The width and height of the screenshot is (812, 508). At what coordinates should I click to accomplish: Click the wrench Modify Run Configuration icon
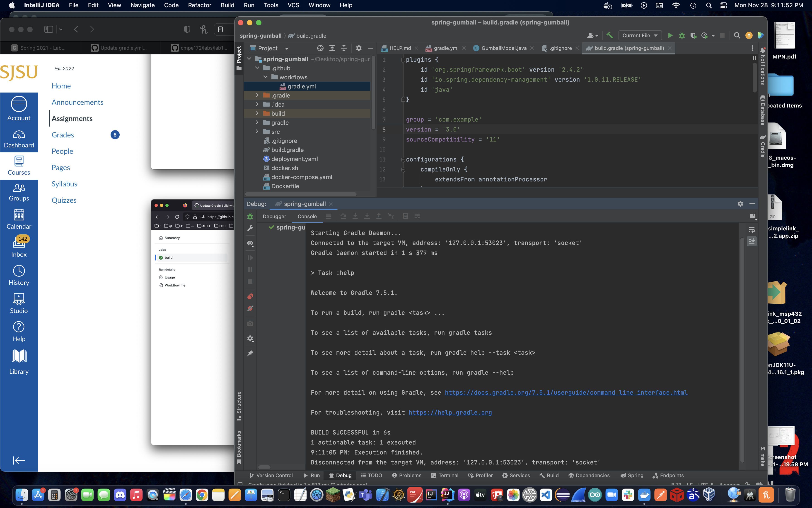coord(250,228)
